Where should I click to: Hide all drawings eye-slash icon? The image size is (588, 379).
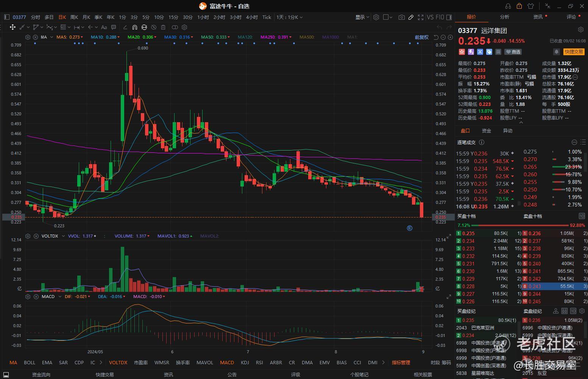click(x=153, y=27)
